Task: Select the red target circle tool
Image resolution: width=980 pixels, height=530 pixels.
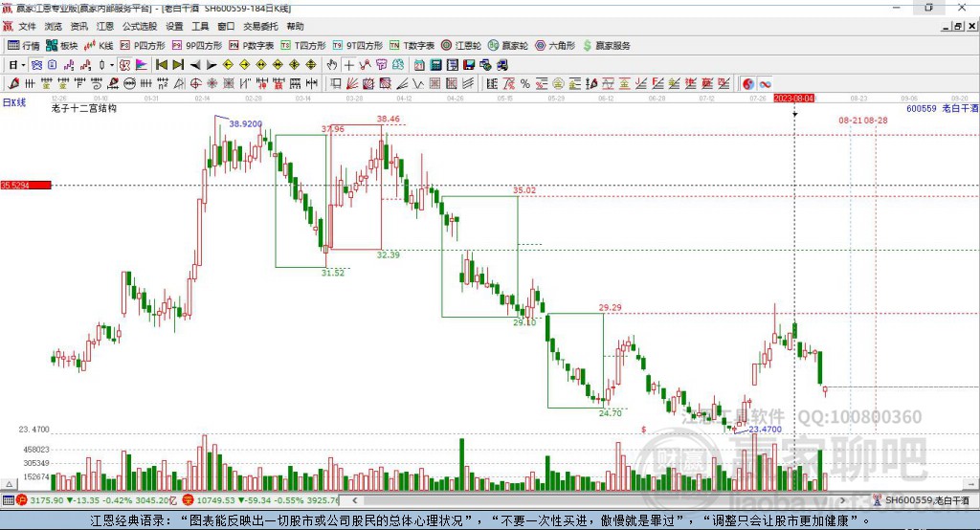Action: pos(195,84)
